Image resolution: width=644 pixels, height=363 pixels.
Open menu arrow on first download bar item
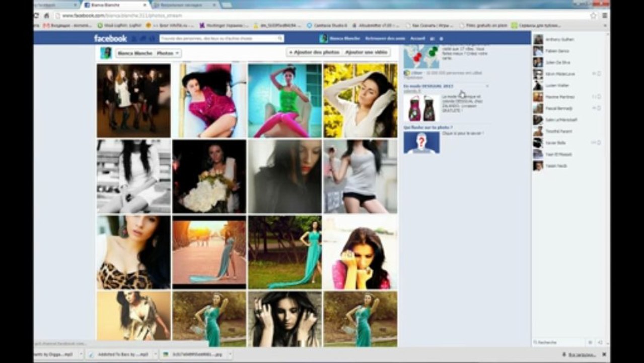pos(80,354)
